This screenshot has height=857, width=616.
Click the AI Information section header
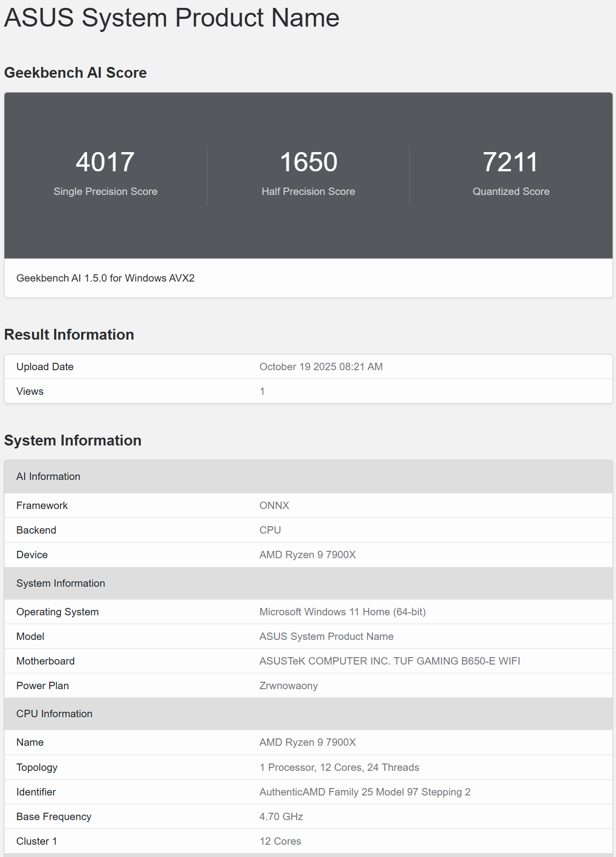[x=48, y=476]
